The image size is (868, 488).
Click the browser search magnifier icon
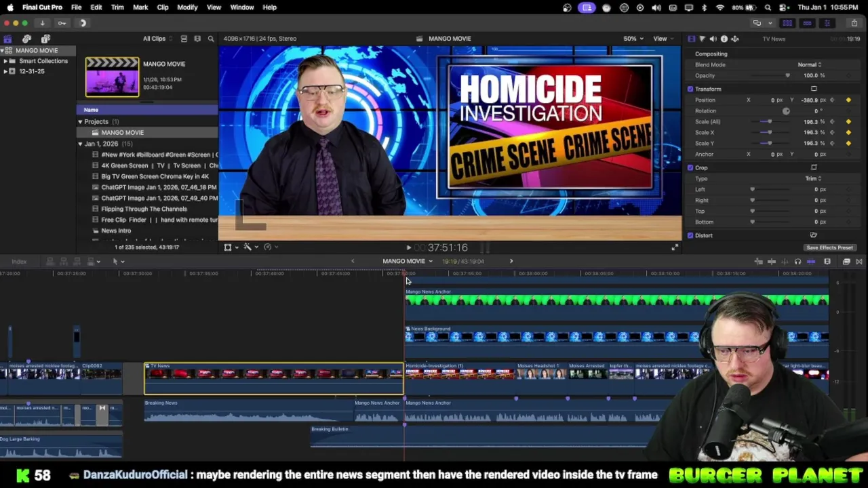click(x=211, y=39)
